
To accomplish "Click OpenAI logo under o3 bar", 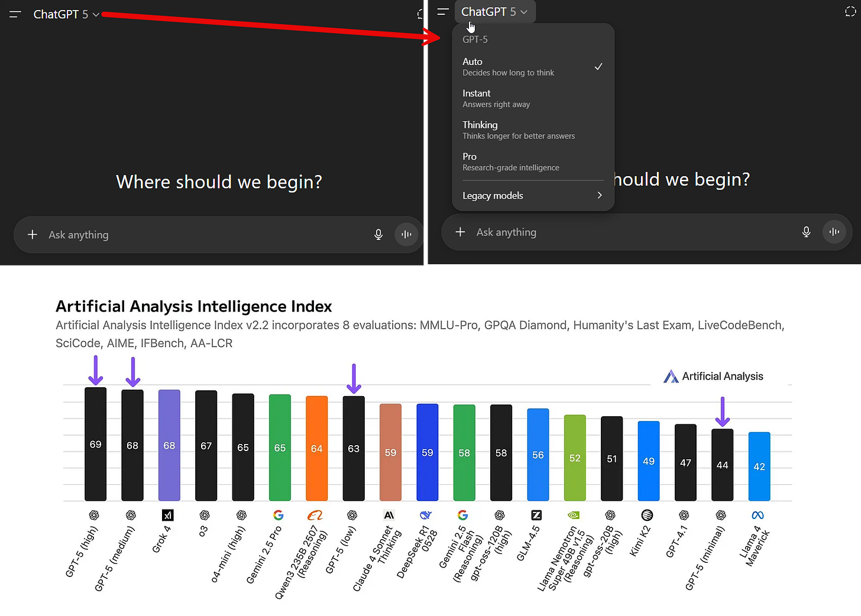I will 205,516.
